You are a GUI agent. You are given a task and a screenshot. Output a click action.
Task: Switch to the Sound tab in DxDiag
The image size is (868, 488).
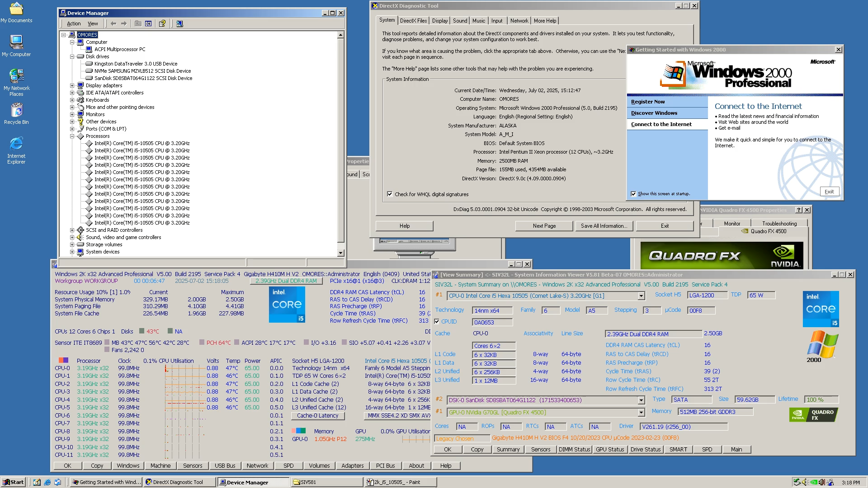pyautogui.click(x=460, y=21)
